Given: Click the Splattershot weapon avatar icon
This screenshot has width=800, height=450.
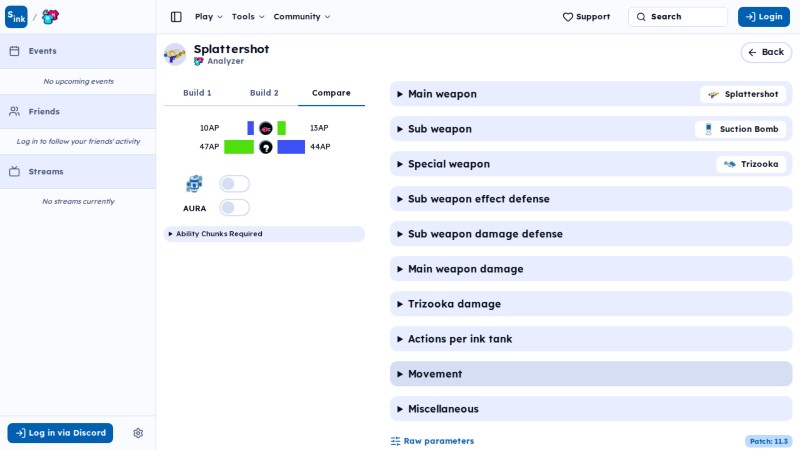Looking at the screenshot, I should tap(174, 54).
